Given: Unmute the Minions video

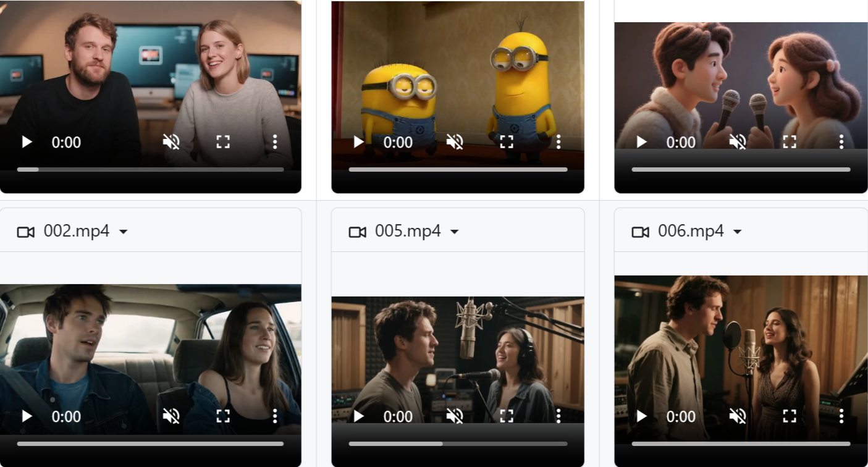Looking at the screenshot, I should pyautogui.click(x=455, y=142).
